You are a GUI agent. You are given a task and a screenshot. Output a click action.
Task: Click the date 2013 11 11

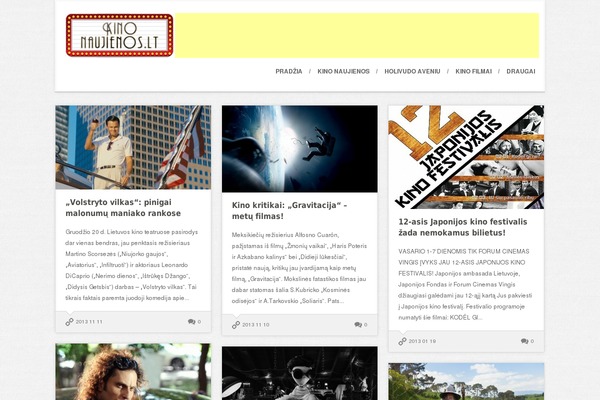89,322
